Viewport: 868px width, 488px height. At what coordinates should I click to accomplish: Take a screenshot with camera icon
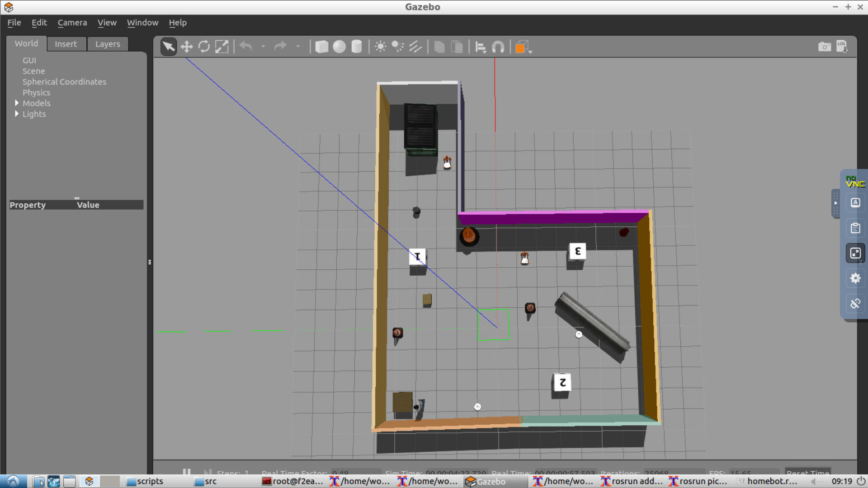[x=824, y=47]
